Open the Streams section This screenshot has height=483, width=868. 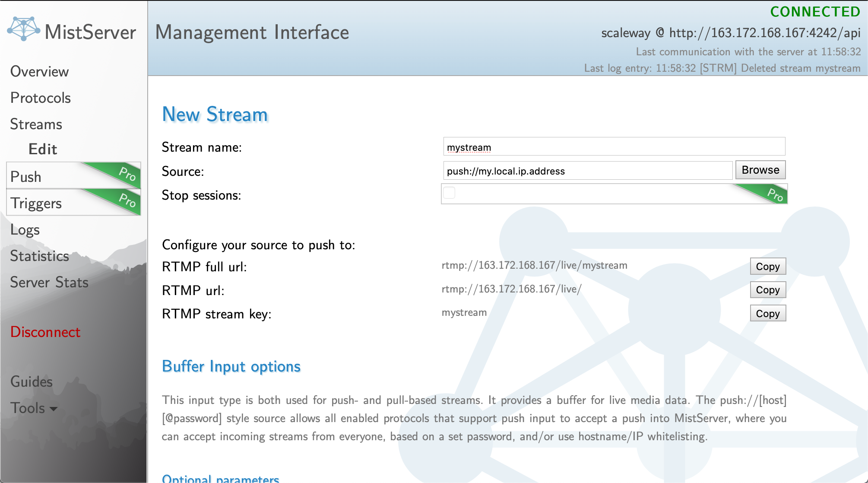click(x=36, y=124)
